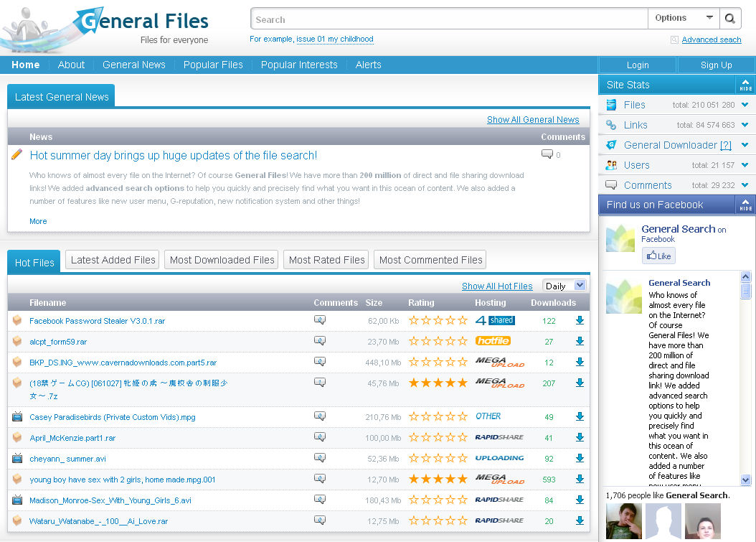The width and height of the screenshot is (756, 542).
Task: Rate Wataru_Watanabe rar using its stars
Action: coord(438,520)
